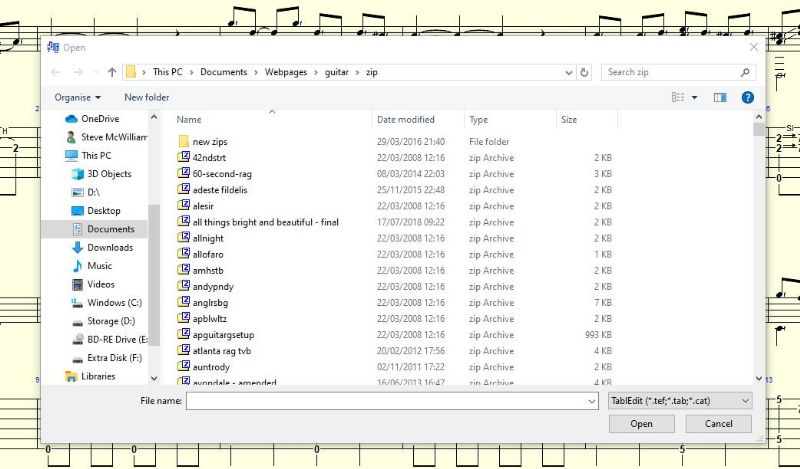Viewport: 800px width, 469px height.
Task: Open the TablEdit file type dropdown
Action: click(x=680, y=401)
